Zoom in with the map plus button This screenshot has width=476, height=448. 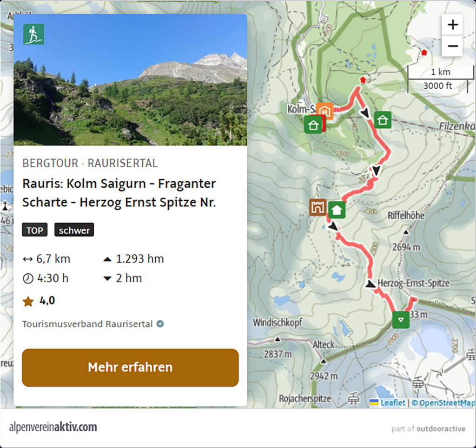point(452,25)
